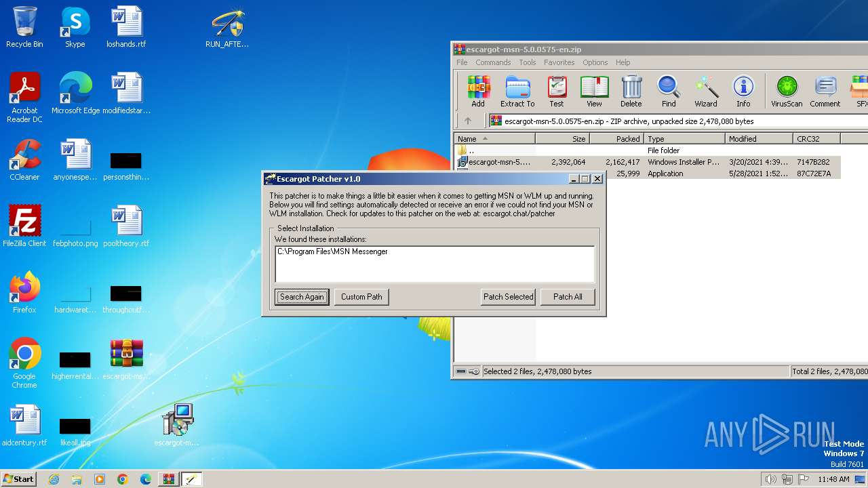
Task: Open File menu in WinRAR
Action: pyautogui.click(x=462, y=62)
